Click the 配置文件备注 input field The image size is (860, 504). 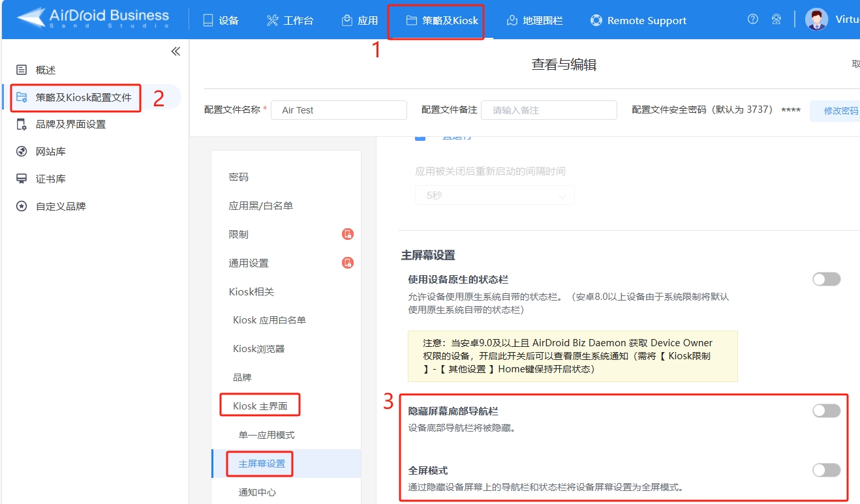(549, 110)
